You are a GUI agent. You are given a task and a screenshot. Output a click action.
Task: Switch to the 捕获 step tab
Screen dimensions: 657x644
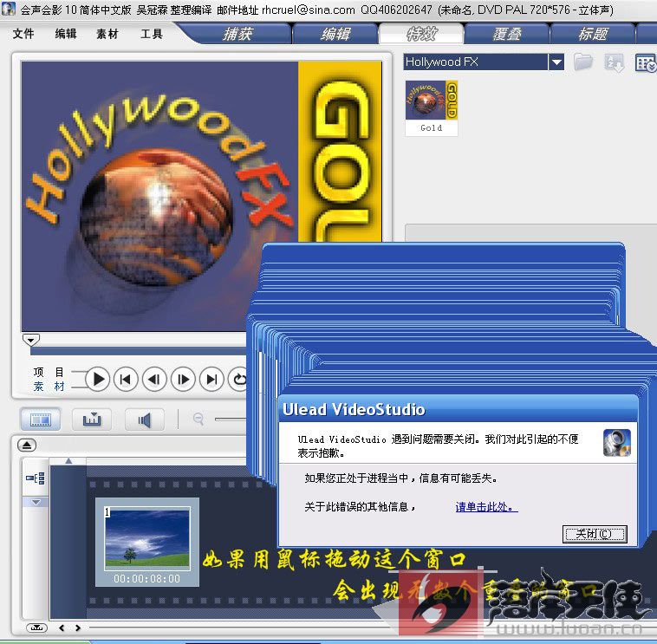coord(237,34)
